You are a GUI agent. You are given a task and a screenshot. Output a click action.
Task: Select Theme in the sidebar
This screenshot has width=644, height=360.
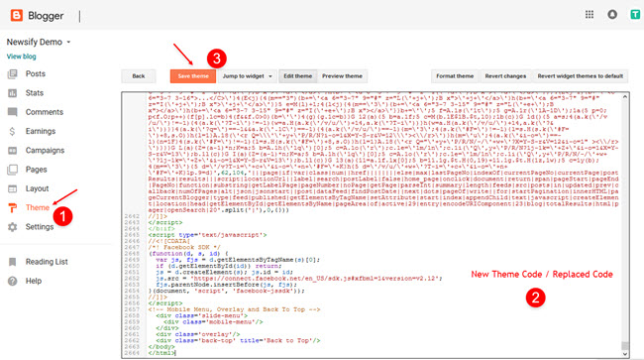click(x=38, y=207)
